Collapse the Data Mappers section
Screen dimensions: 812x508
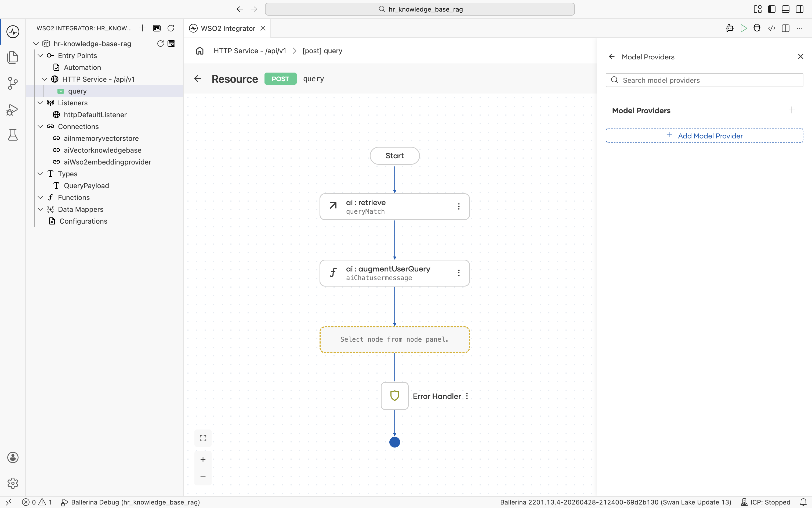(x=40, y=209)
